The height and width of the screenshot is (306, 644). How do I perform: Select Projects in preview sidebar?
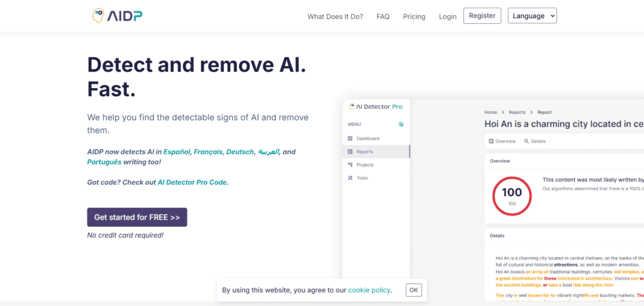pyautogui.click(x=376, y=165)
